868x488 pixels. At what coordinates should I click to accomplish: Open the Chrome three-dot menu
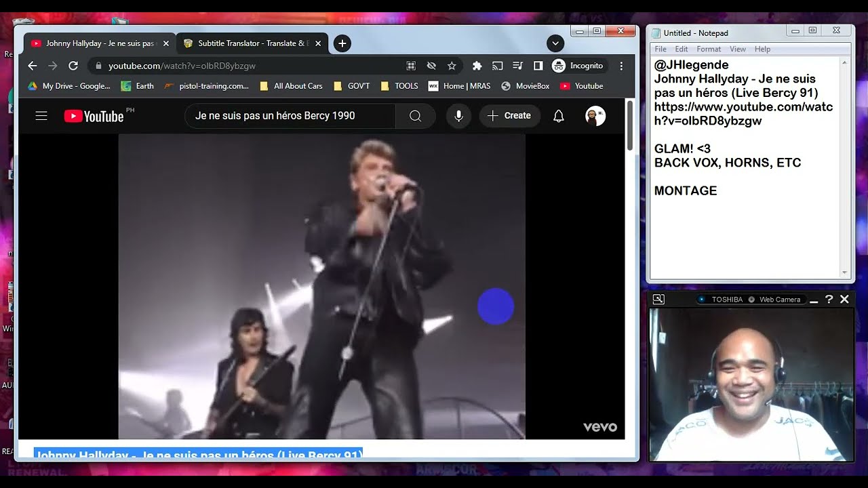tap(621, 66)
